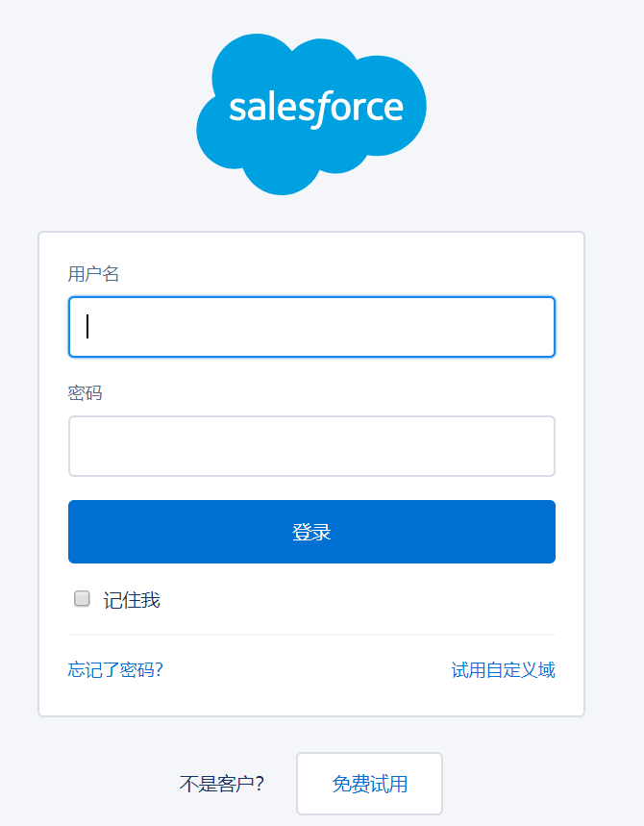Viewport: 644px width, 826px height.
Task: Focus the 用户名 (username) input field
Action: [311, 327]
